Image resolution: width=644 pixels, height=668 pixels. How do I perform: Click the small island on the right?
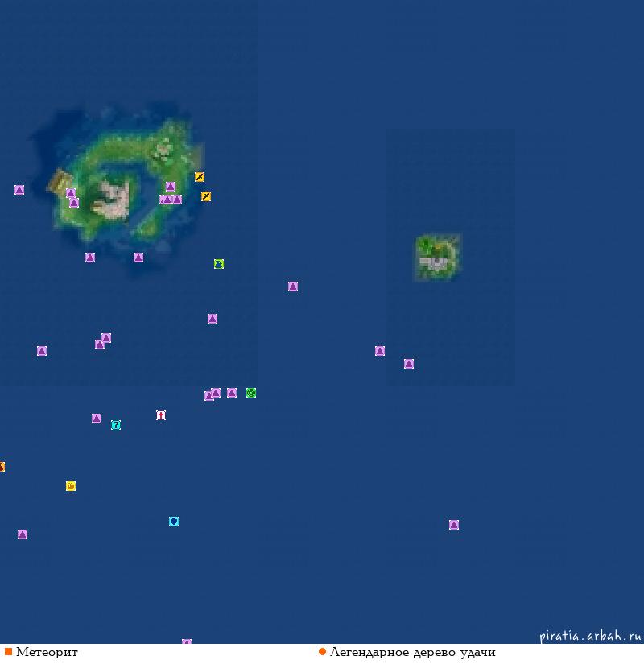point(437,257)
